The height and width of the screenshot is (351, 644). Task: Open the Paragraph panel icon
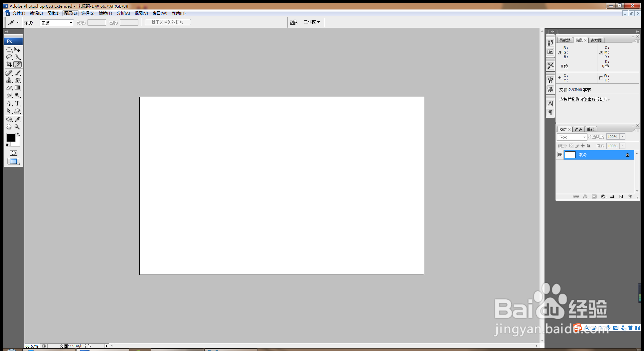tap(551, 113)
